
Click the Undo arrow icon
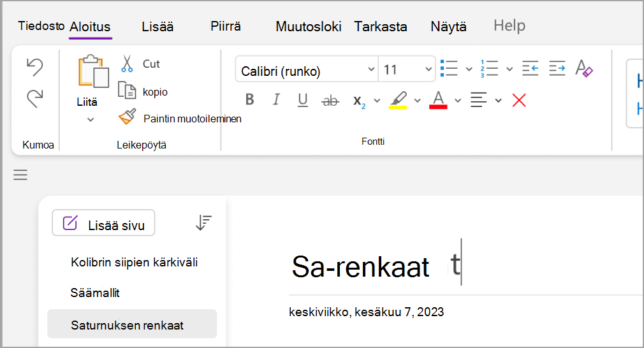coord(35,67)
